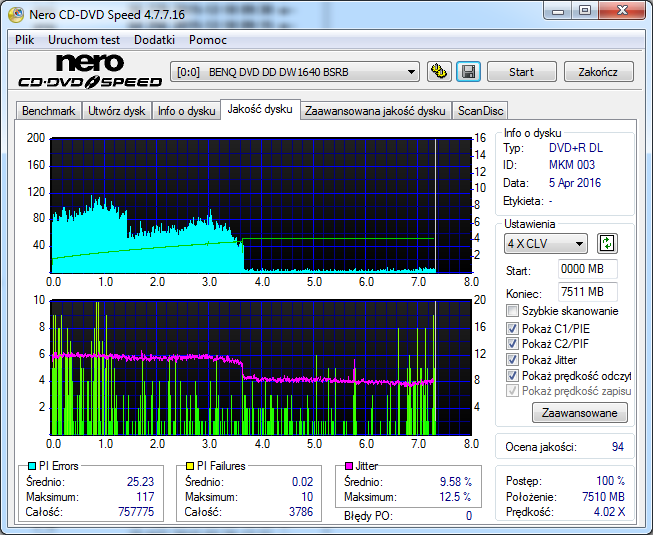653x535 pixels.
Task: Enable the Szybkie skanowanie checkbox
Action: click(x=512, y=311)
